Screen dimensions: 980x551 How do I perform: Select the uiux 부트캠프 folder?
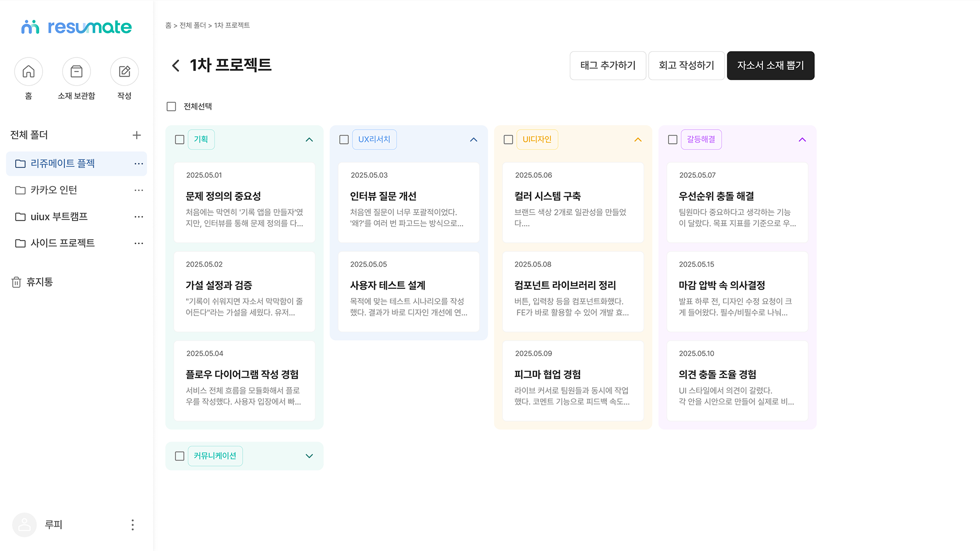pos(59,216)
